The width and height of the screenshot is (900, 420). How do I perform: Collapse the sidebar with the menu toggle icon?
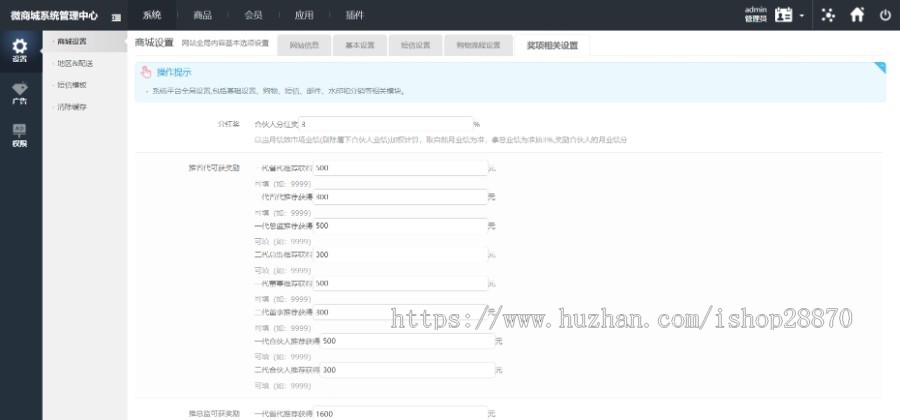[117, 17]
